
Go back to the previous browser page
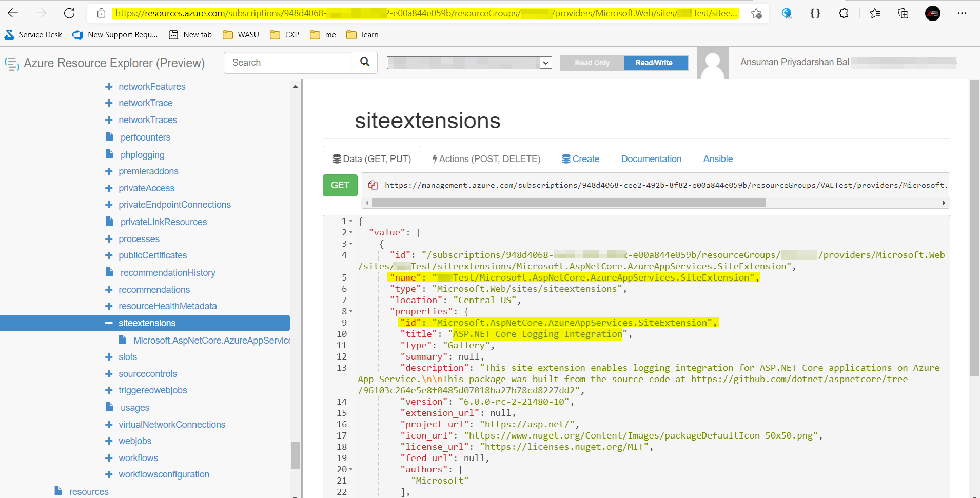point(13,13)
